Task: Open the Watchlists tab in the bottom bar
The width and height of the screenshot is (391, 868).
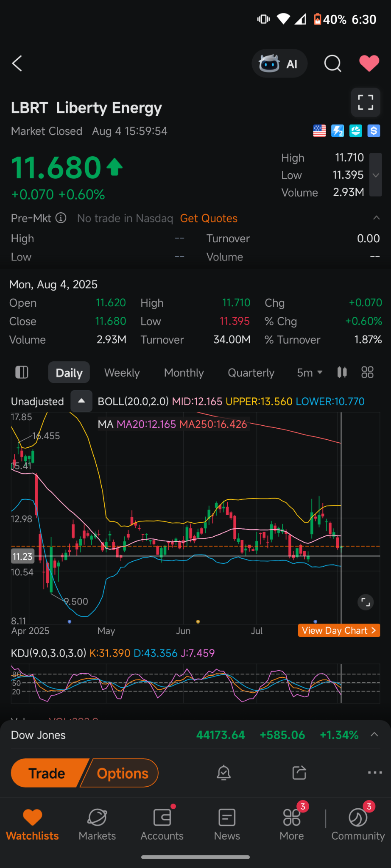Action: pyautogui.click(x=33, y=824)
